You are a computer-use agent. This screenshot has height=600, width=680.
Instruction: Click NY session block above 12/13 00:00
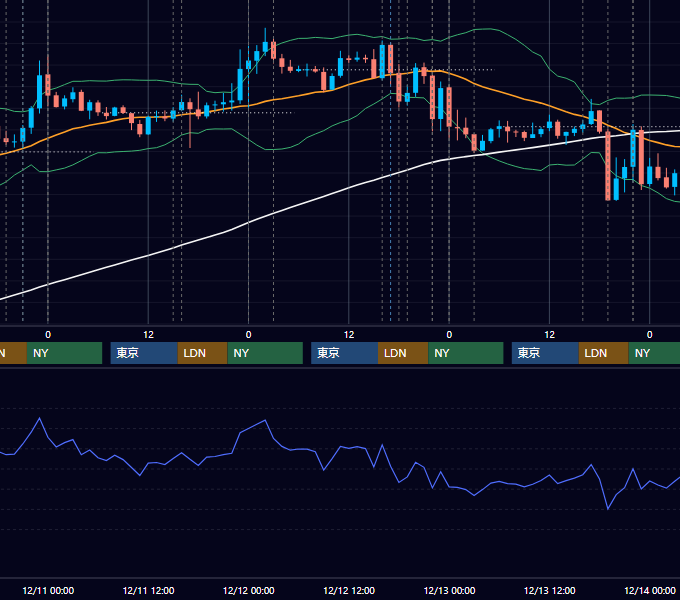pyautogui.click(x=466, y=353)
